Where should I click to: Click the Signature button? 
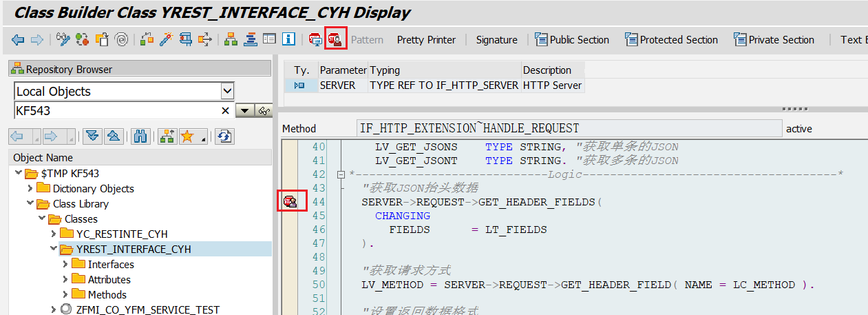(x=496, y=40)
